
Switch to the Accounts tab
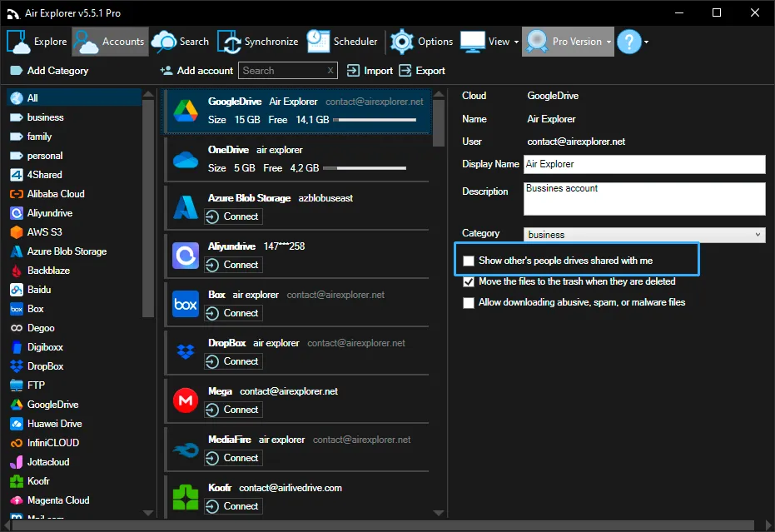click(110, 42)
